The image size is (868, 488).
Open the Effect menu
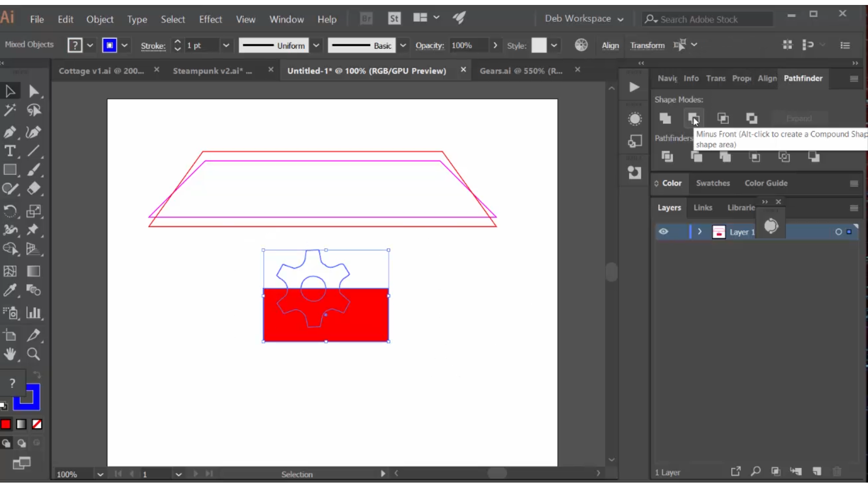210,19
